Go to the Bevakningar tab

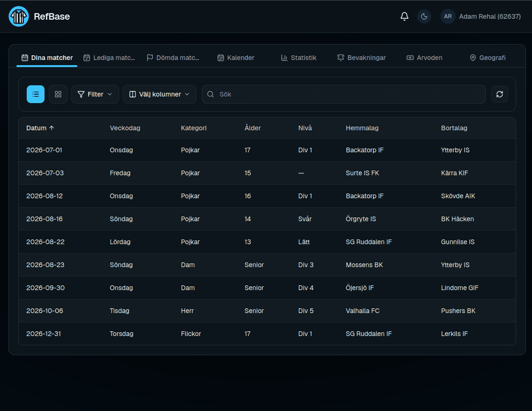point(361,58)
